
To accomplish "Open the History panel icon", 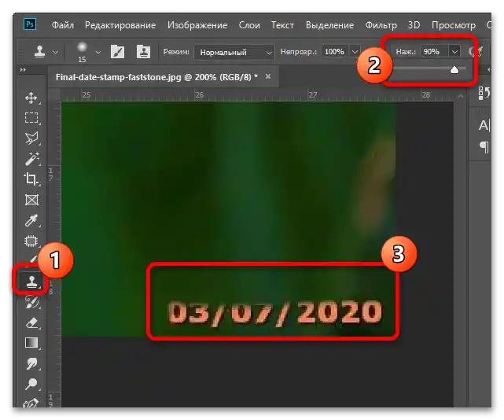I will coord(484,94).
